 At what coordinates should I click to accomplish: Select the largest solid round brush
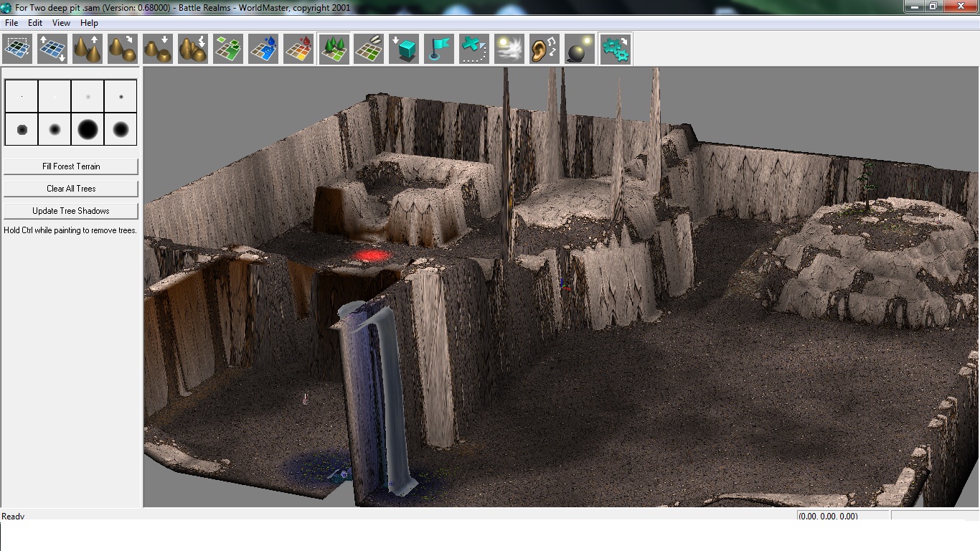point(88,130)
